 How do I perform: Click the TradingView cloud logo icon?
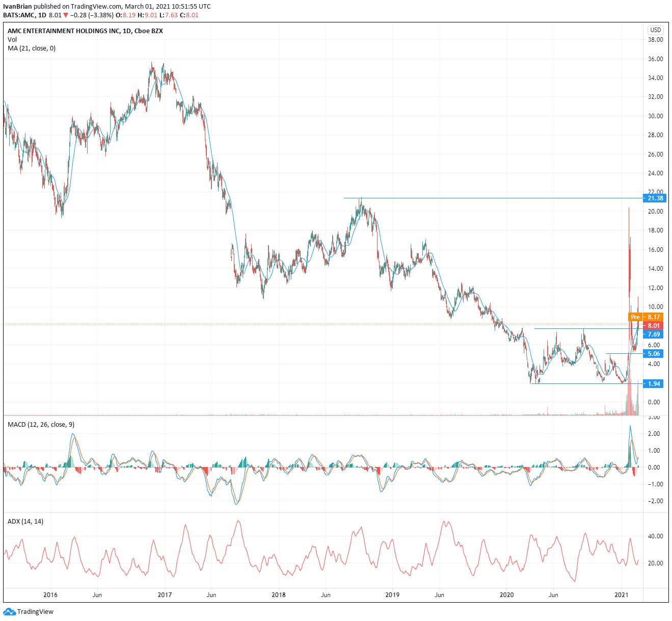(x=9, y=611)
